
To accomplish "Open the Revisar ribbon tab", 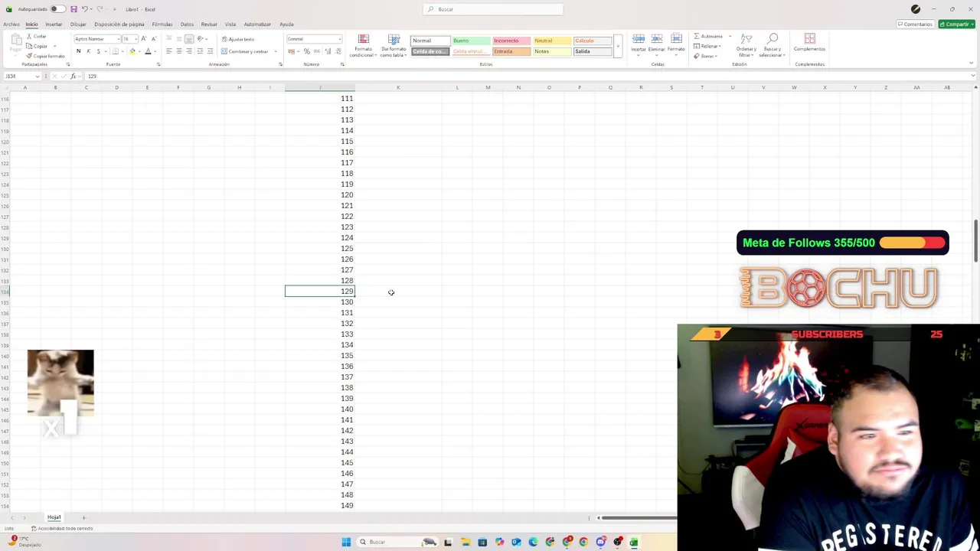I will [x=209, y=24].
